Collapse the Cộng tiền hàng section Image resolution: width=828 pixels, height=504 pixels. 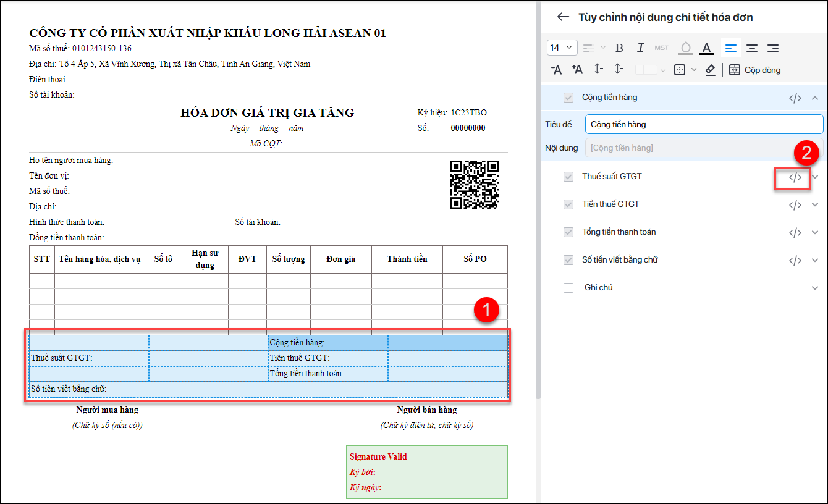coord(815,98)
